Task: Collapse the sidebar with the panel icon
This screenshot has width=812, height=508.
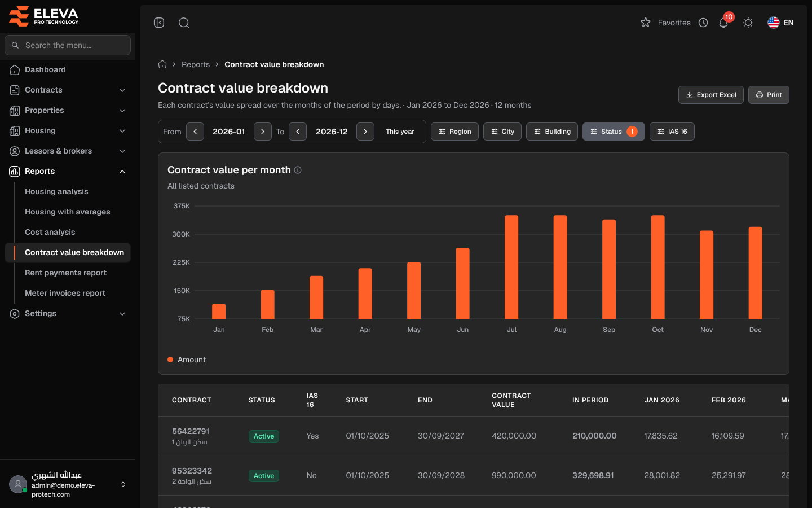Action: pos(159,23)
